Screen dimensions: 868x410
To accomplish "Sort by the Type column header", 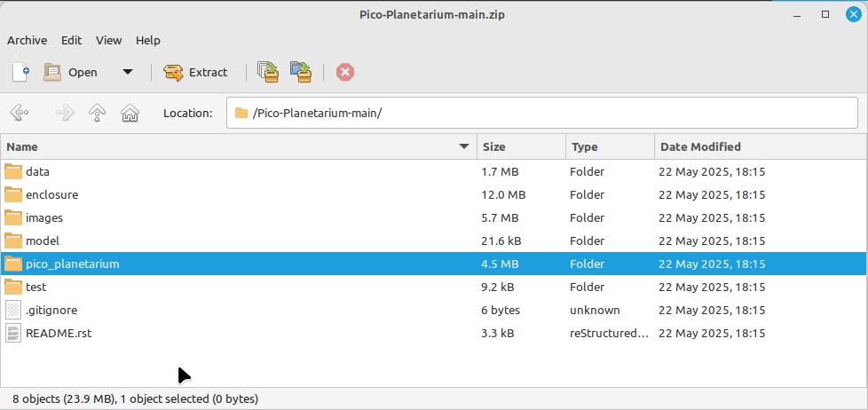I will pyautogui.click(x=610, y=146).
